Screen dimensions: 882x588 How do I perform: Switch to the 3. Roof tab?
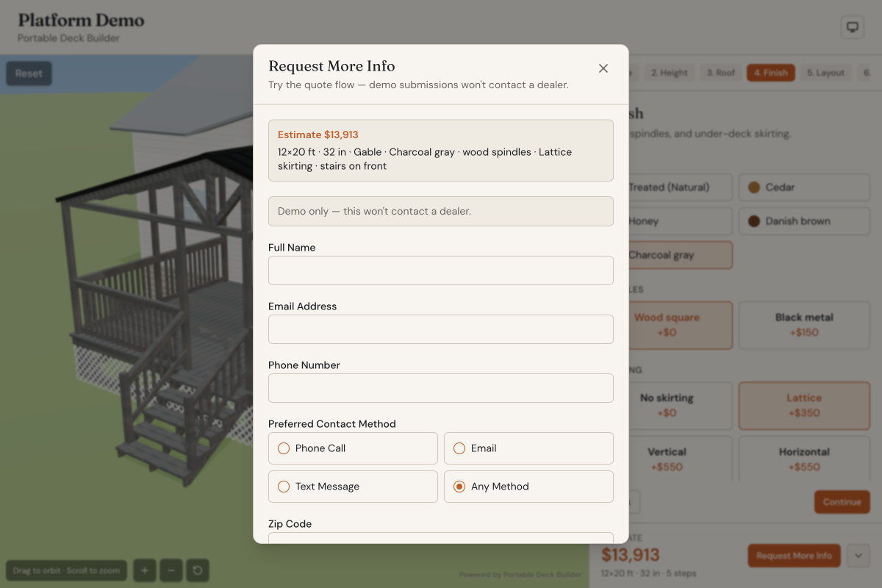(720, 73)
